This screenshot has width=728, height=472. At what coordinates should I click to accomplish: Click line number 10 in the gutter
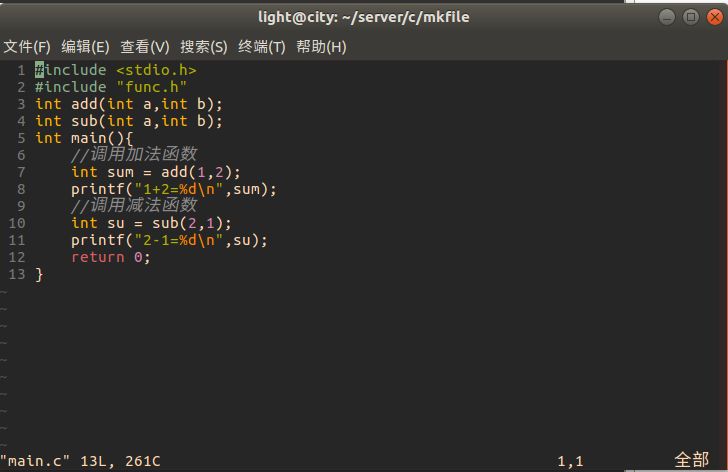pos(17,223)
